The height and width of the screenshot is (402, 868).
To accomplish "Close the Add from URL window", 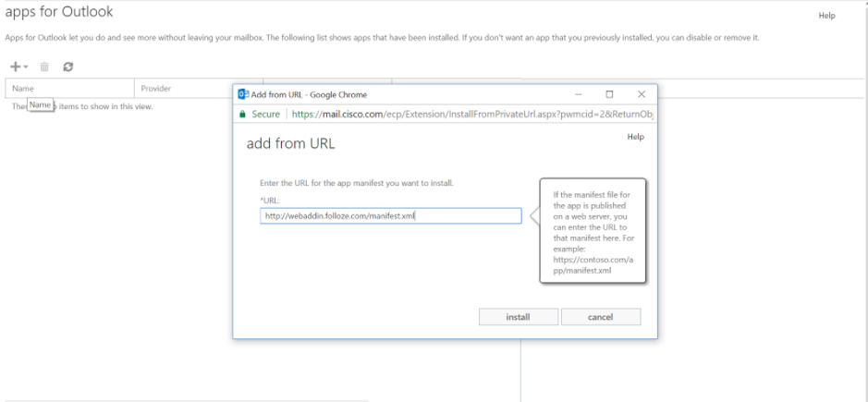I will click(642, 94).
